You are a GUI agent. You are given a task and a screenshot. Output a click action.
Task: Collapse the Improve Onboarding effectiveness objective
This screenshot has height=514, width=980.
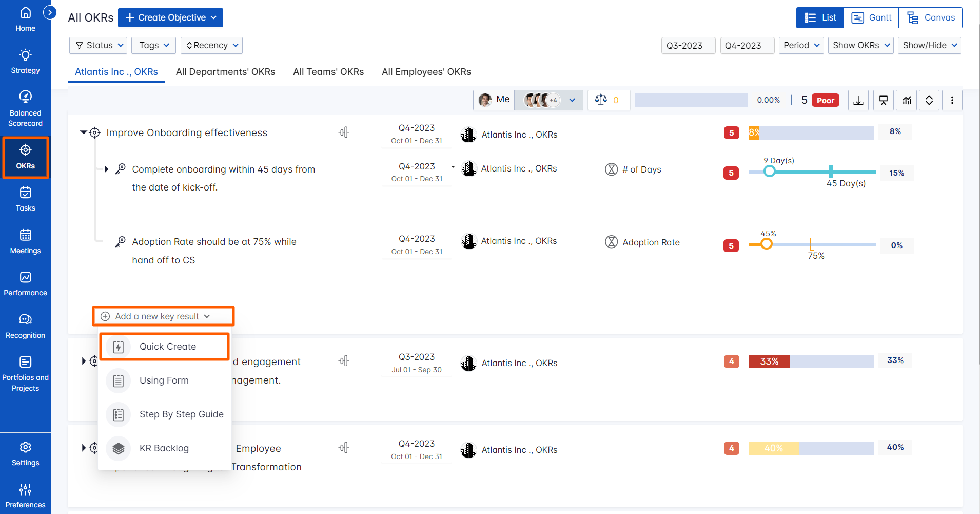(x=84, y=132)
